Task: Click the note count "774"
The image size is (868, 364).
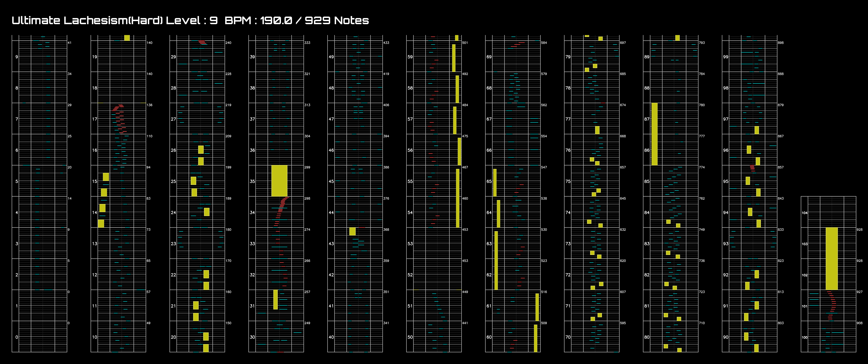Action: (x=702, y=167)
